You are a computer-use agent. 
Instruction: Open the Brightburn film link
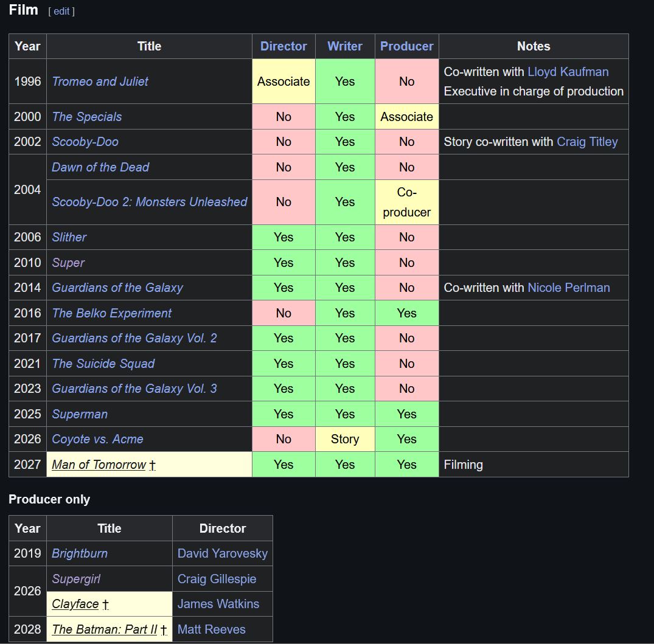[80, 553]
